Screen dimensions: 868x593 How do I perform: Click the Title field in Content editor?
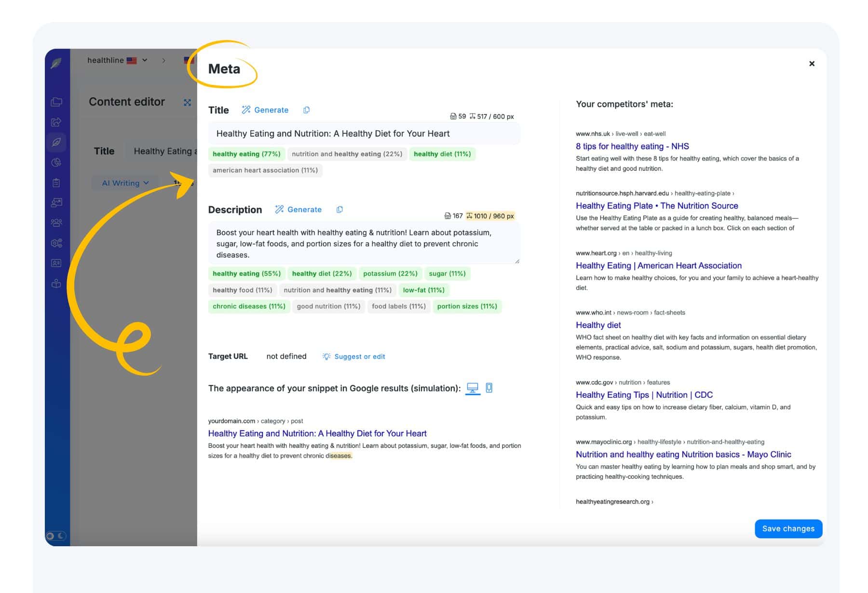point(162,151)
